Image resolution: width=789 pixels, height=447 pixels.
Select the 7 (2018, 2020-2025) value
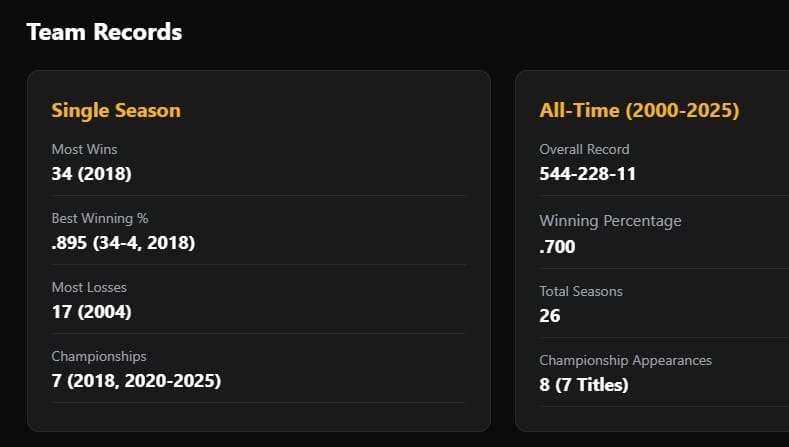pyautogui.click(x=136, y=380)
